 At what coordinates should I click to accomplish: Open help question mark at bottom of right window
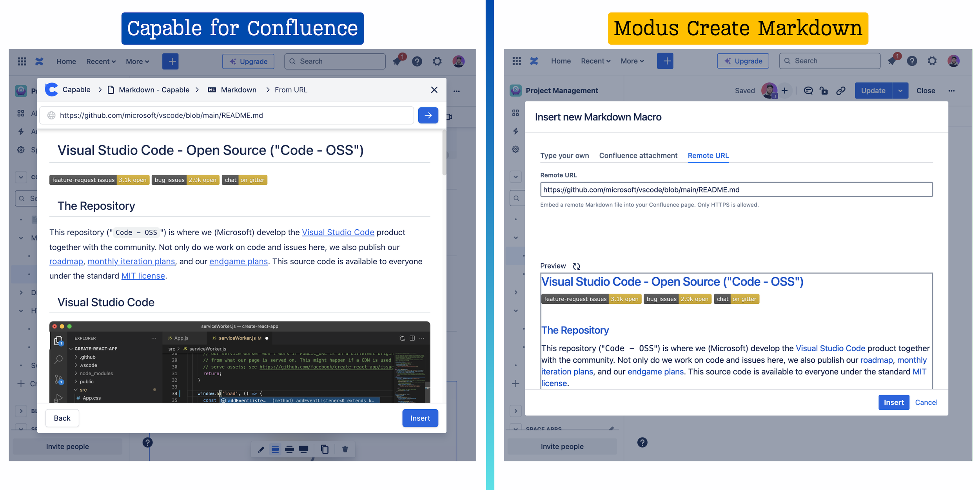642,443
